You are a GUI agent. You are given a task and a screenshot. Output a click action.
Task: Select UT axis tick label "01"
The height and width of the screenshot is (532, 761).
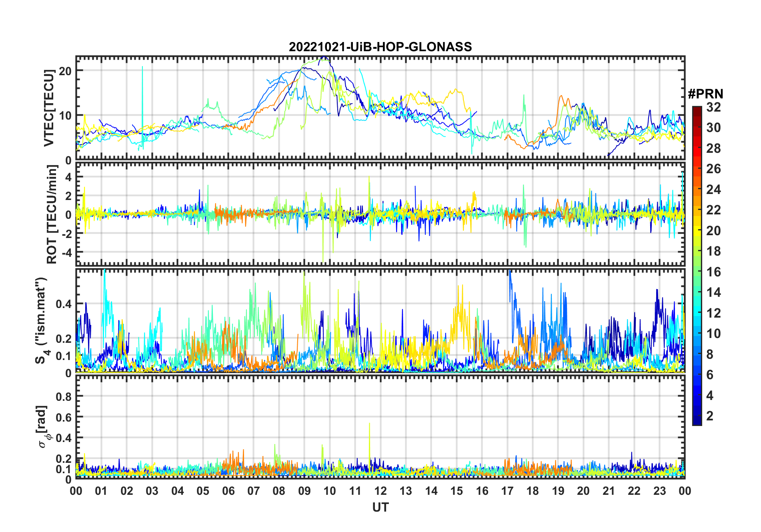tap(101, 491)
